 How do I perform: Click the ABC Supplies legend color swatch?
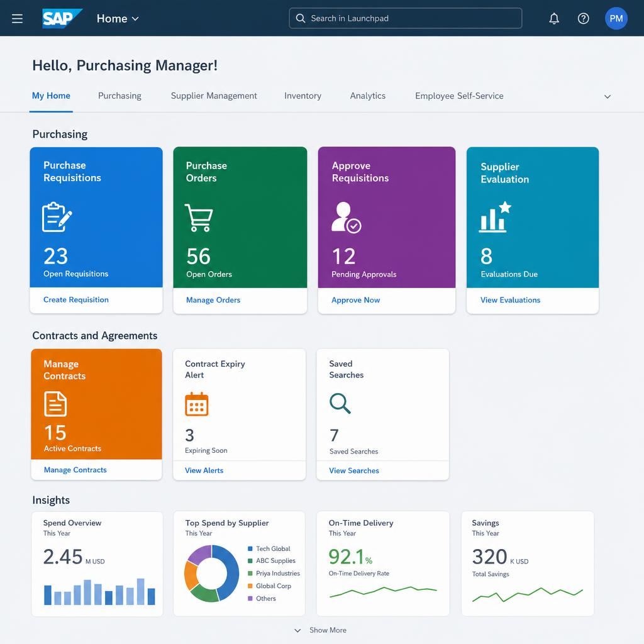tap(250, 561)
